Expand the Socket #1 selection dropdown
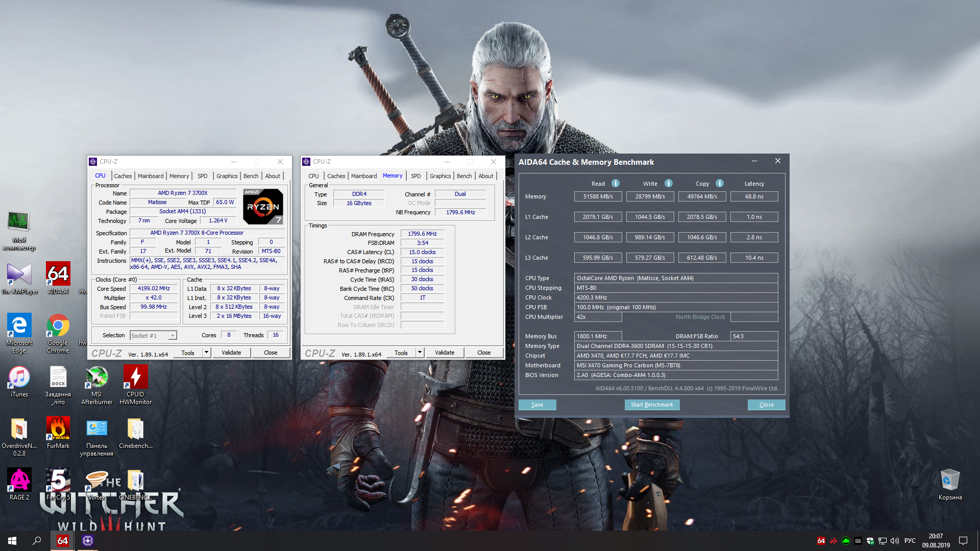The width and height of the screenshot is (980, 551). 173,335
